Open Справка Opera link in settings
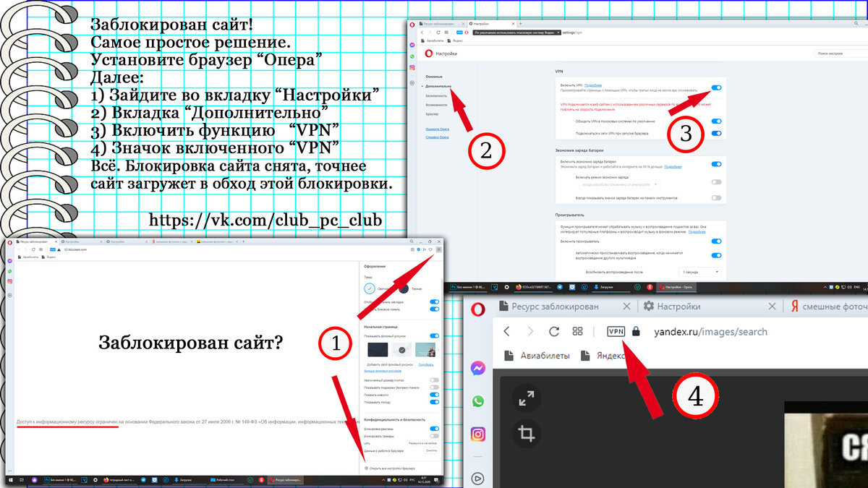 [x=437, y=137]
